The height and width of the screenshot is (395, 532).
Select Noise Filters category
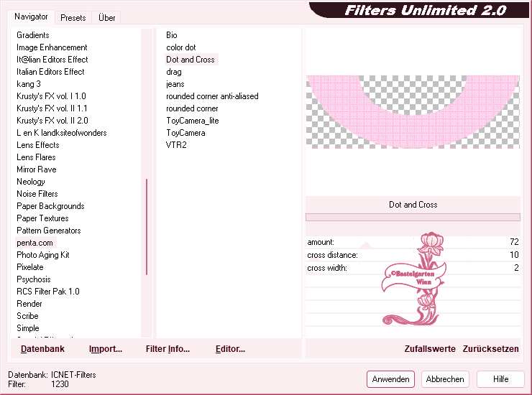coord(37,194)
